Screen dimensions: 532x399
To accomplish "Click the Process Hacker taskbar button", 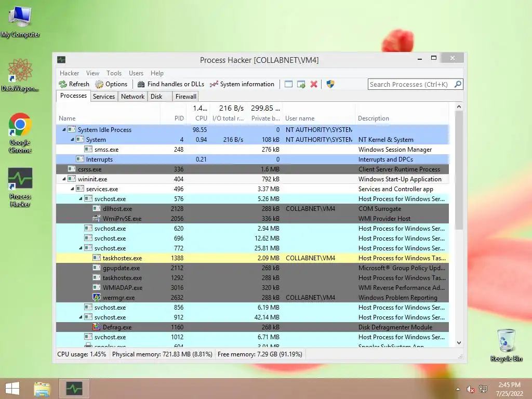I will point(74,389).
